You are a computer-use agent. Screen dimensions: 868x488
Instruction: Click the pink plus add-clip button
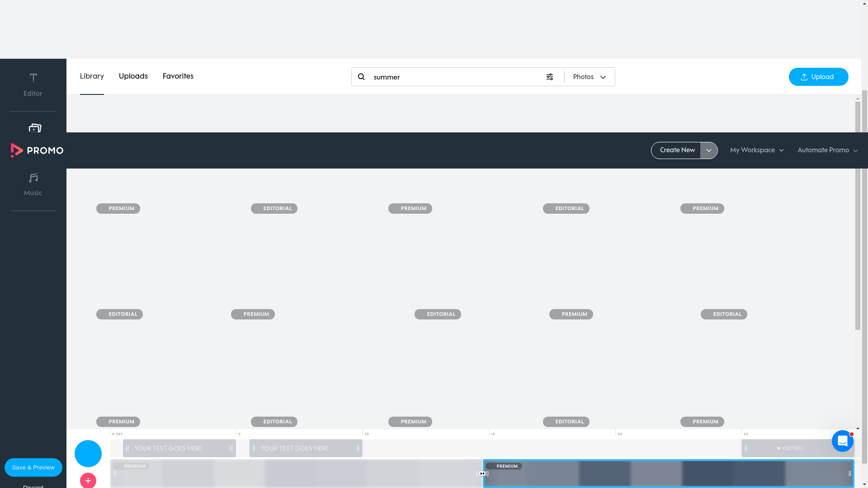tap(88, 480)
